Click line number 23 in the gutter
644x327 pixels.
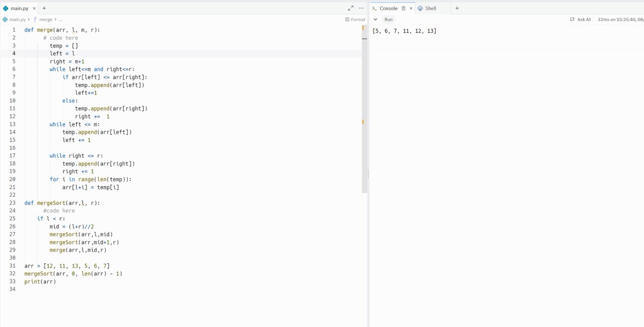pos(12,203)
